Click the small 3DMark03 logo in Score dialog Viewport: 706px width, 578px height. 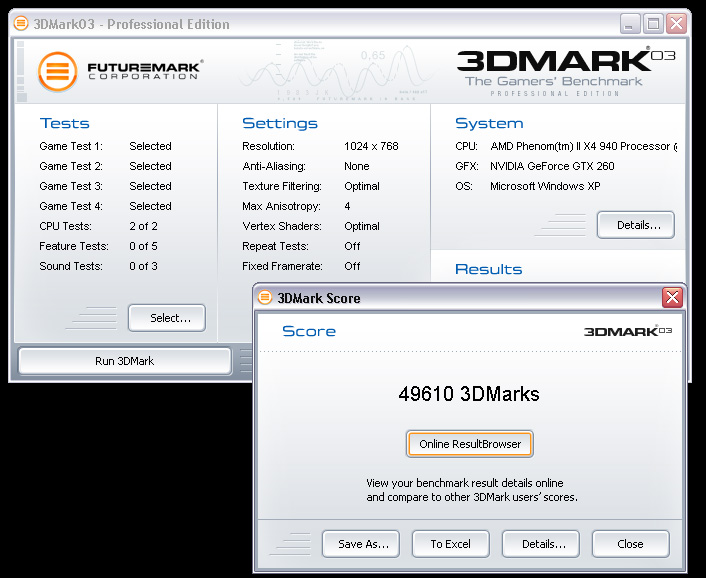[x=628, y=331]
